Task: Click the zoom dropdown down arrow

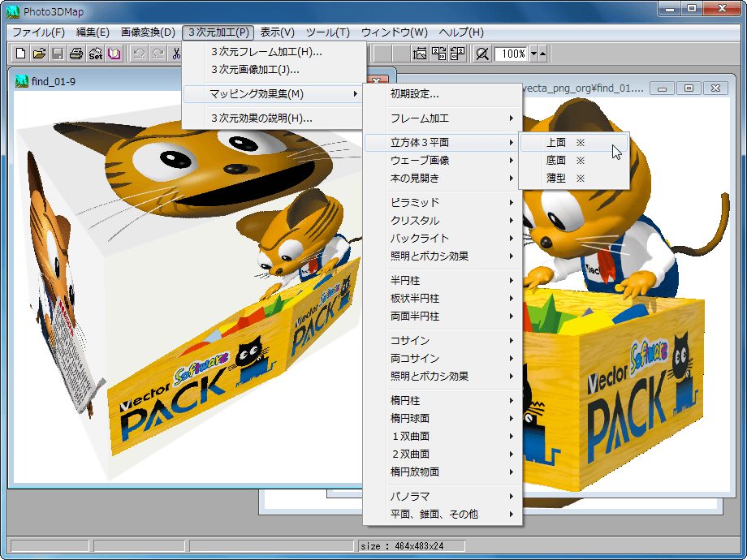Action: pos(533,54)
